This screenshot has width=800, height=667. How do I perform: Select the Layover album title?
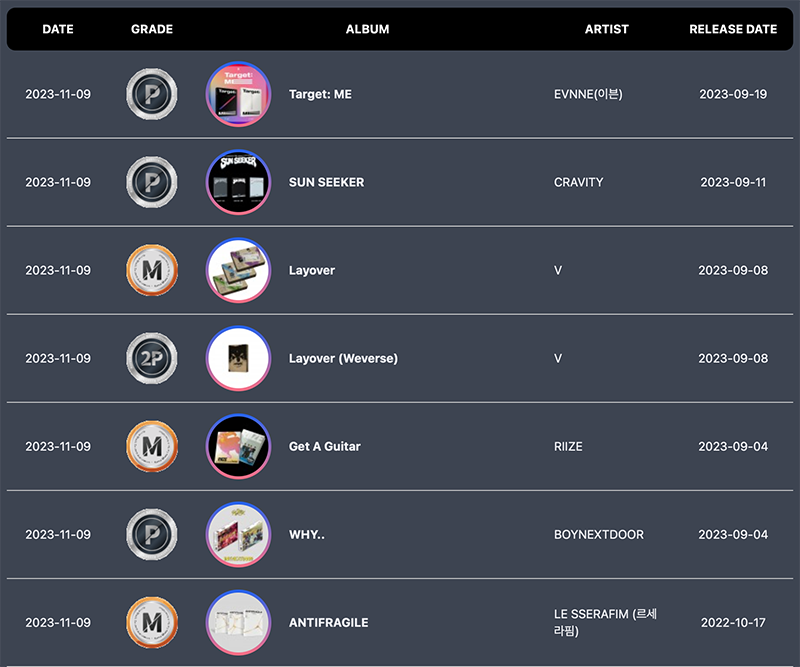coord(312,270)
